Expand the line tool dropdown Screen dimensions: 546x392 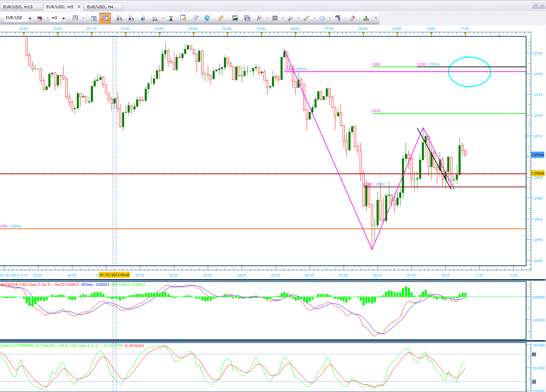pos(314,18)
